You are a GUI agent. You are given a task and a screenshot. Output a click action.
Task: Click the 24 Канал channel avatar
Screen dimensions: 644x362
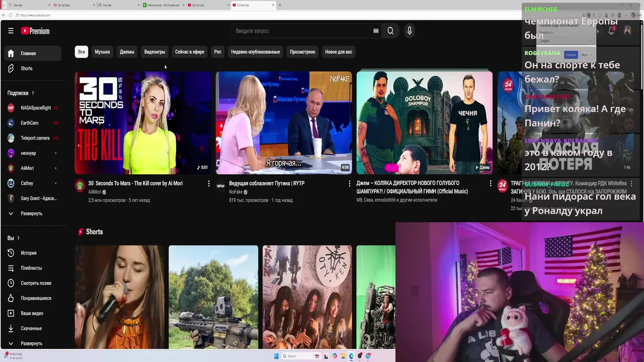[502, 186]
